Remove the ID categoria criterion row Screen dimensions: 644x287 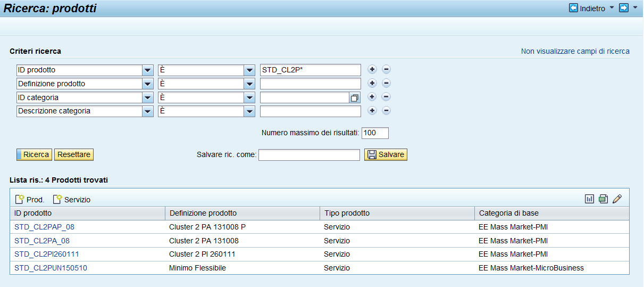click(x=387, y=97)
